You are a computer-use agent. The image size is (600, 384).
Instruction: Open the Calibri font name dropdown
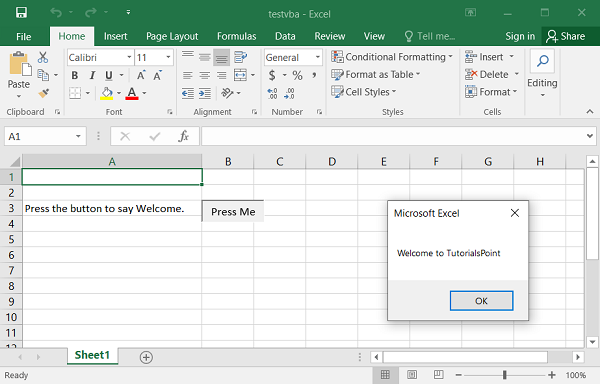pos(129,57)
